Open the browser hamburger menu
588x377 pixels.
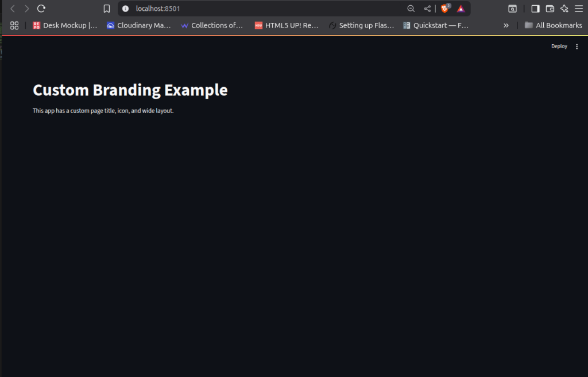coord(579,9)
